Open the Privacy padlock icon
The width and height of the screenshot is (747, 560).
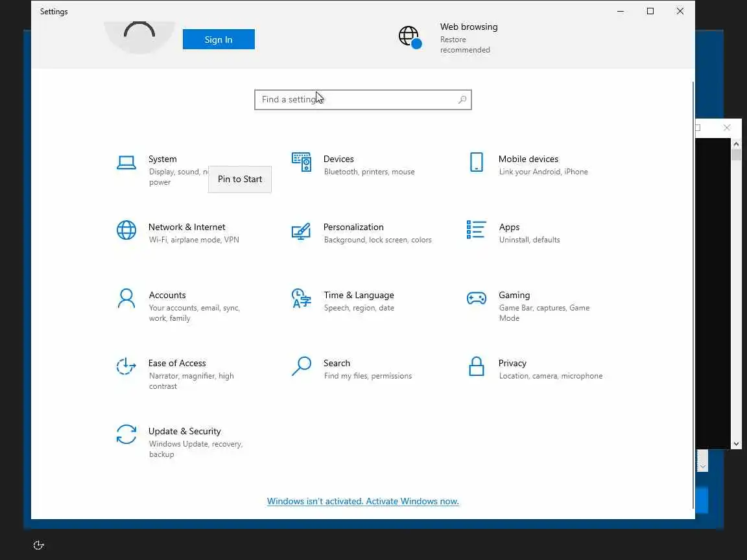[477, 366]
